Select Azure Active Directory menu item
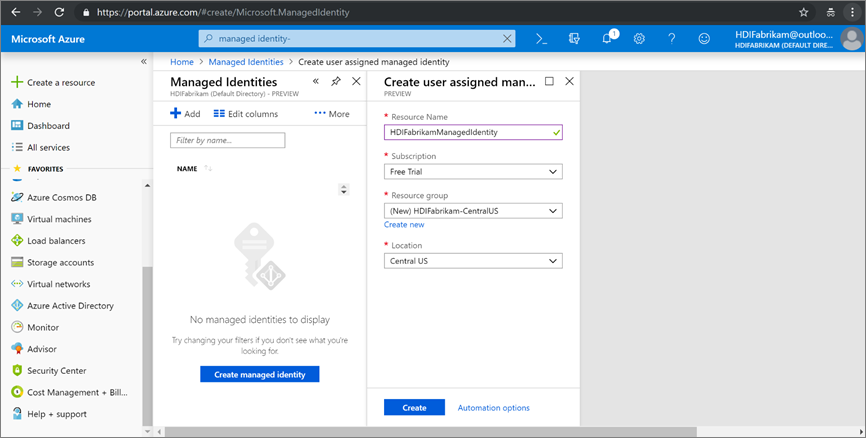 (x=70, y=306)
